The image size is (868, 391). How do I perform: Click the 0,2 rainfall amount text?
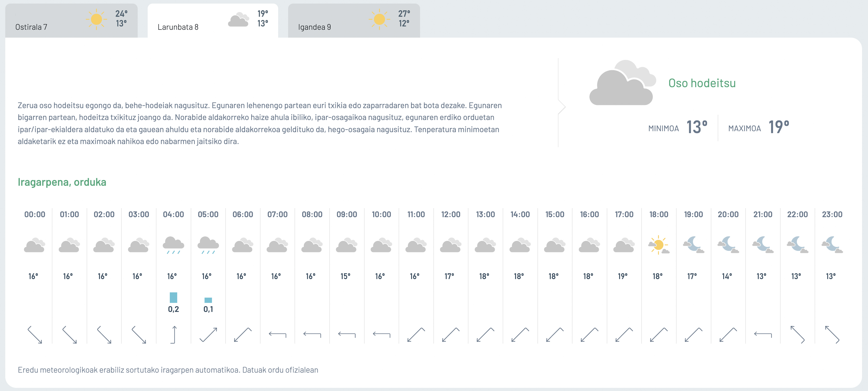(x=173, y=309)
